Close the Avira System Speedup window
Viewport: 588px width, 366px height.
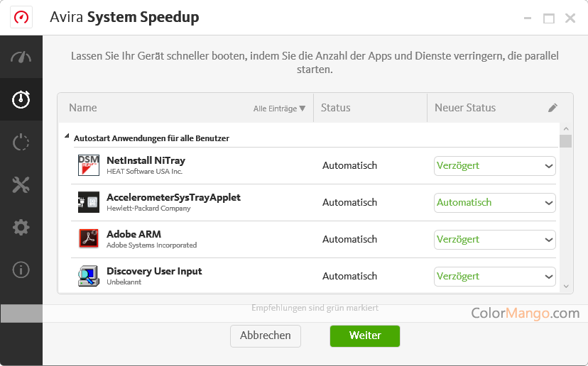pos(570,18)
